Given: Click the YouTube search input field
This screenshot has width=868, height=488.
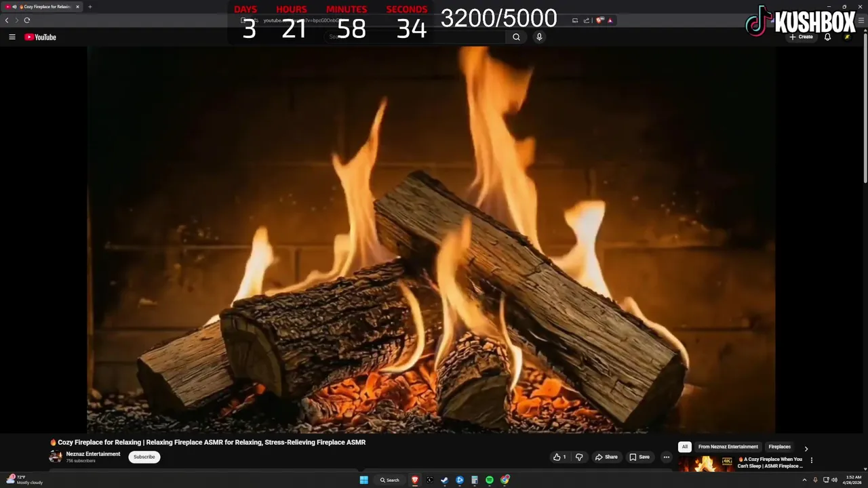Looking at the screenshot, I should point(415,37).
